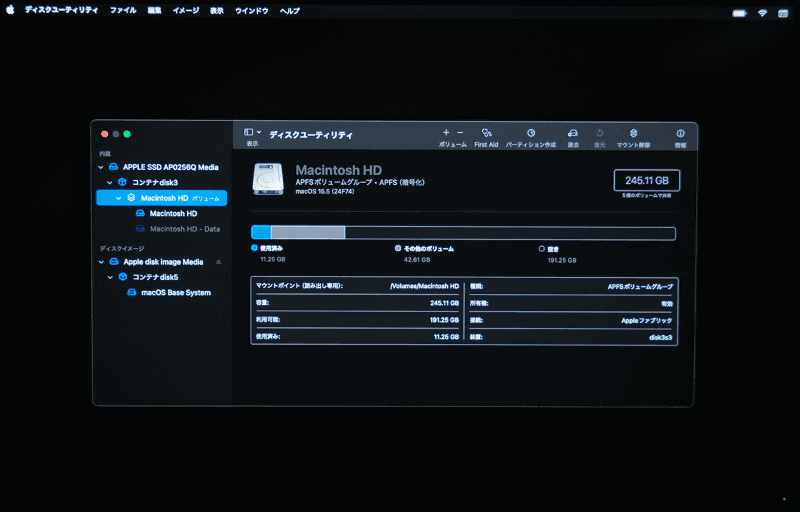Click the 利用可能 191.25 GB row value
The image size is (800, 512).
pyautogui.click(x=444, y=320)
